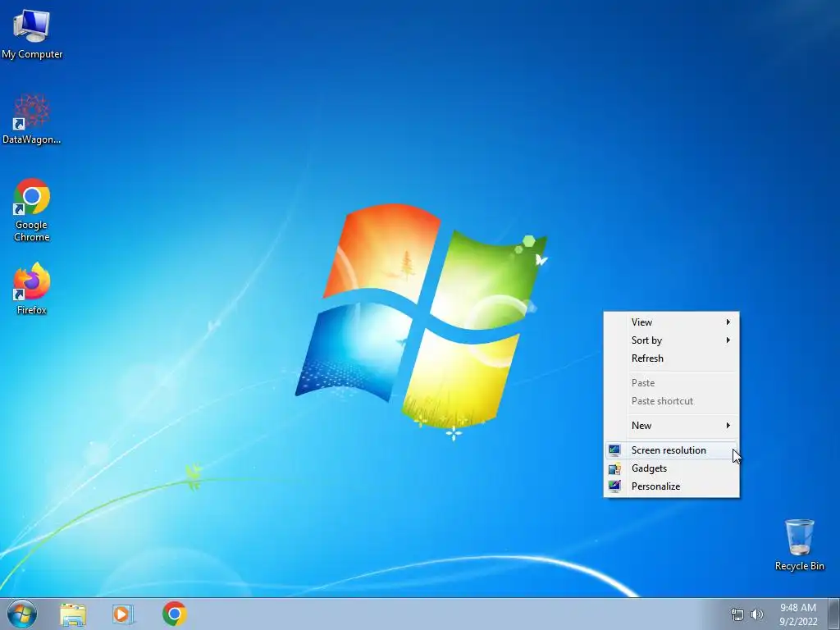Open Windows Explorer from the taskbar
This screenshot has width=840, height=630.
[73, 614]
